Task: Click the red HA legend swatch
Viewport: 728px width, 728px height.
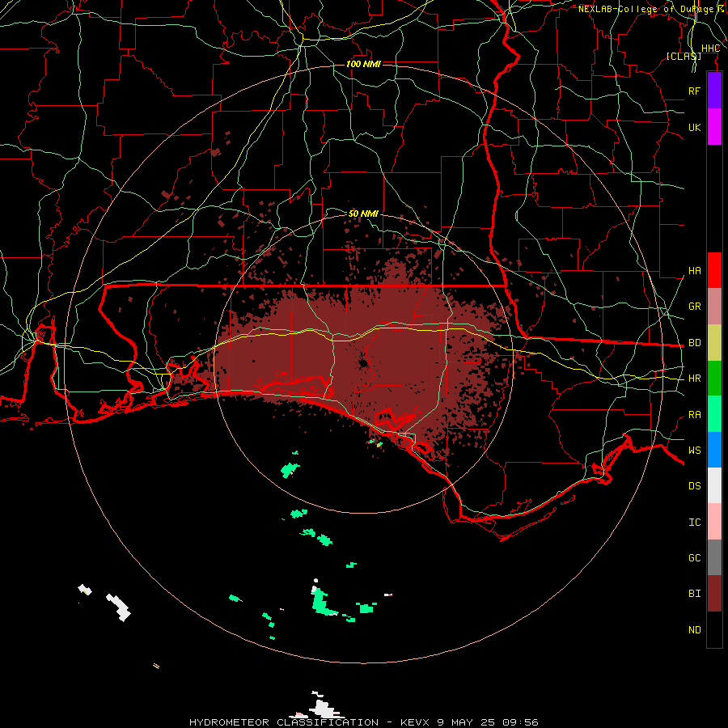Action: (x=714, y=270)
